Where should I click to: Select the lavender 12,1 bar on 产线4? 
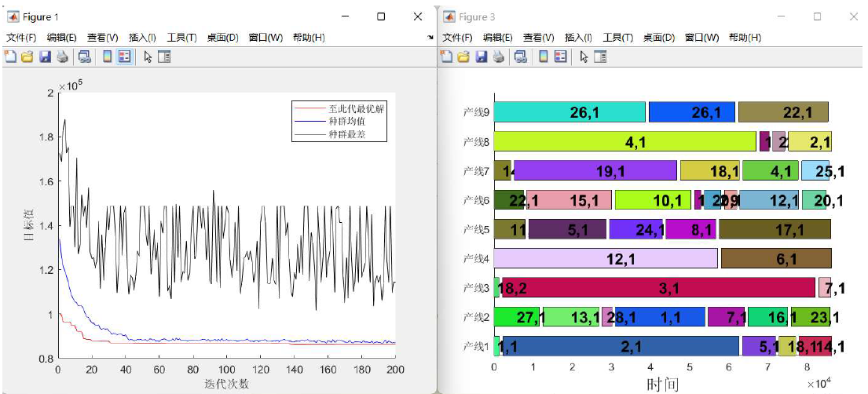pos(606,258)
